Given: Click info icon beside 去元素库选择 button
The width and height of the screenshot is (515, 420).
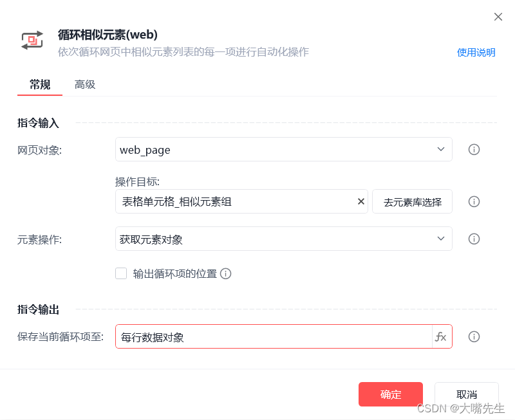Looking at the screenshot, I should [x=474, y=201].
